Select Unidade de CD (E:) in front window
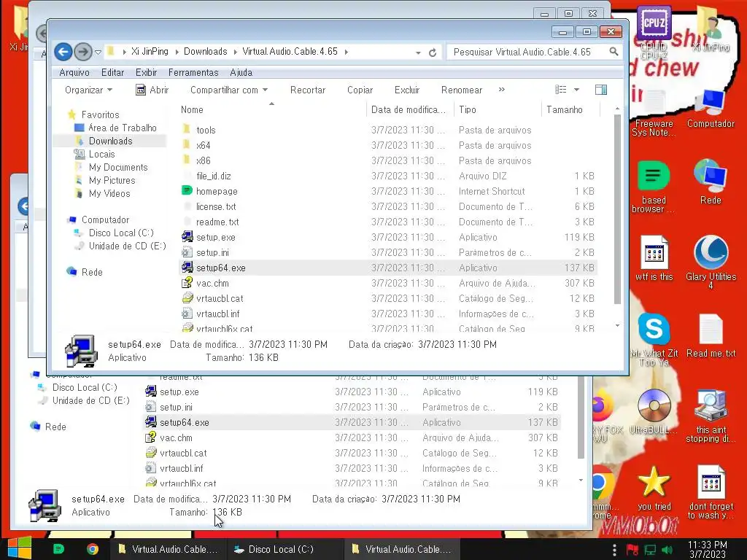The width and height of the screenshot is (747, 560). (x=127, y=246)
